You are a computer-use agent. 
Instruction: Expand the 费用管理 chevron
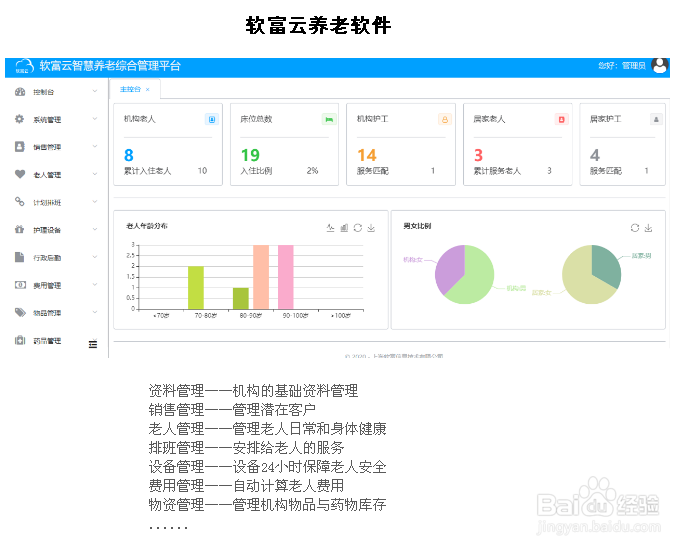[95, 285]
